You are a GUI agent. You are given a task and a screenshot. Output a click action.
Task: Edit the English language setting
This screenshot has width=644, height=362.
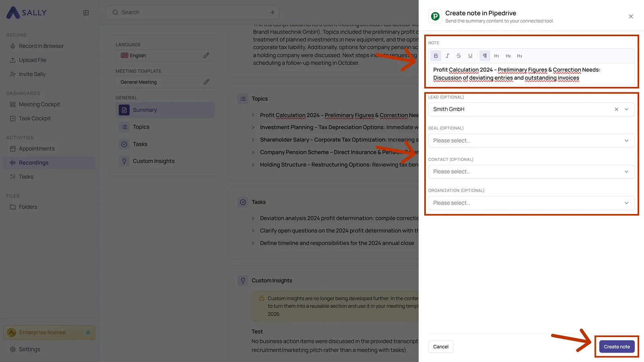point(206,56)
